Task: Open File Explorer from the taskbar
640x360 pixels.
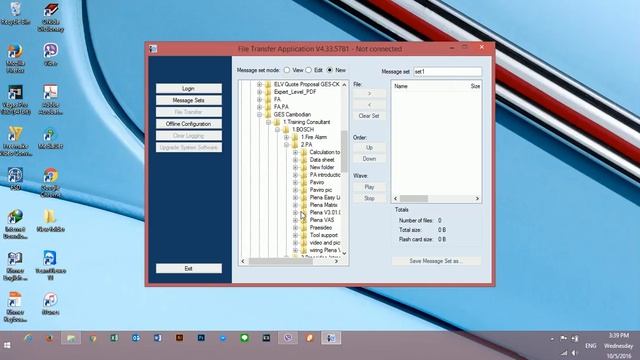Action: tap(71, 338)
